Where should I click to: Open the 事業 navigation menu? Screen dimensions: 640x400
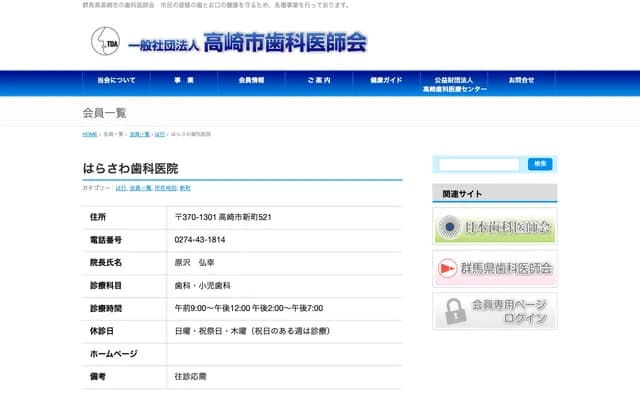point(183,80)
